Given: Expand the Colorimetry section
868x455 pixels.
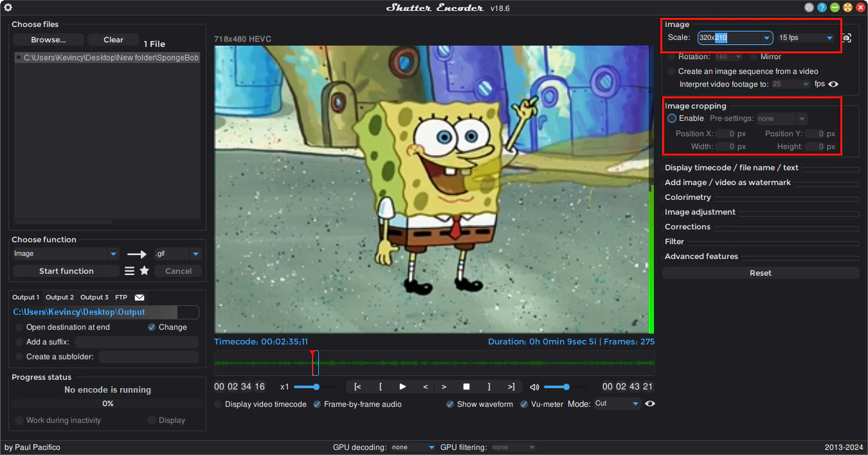Looking at the screenshot, I should coord(687,197).
